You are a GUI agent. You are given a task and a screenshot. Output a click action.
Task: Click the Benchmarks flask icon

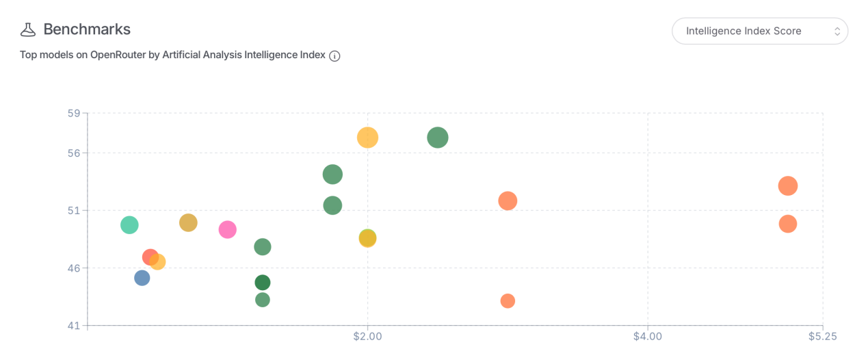pos(27,29)
